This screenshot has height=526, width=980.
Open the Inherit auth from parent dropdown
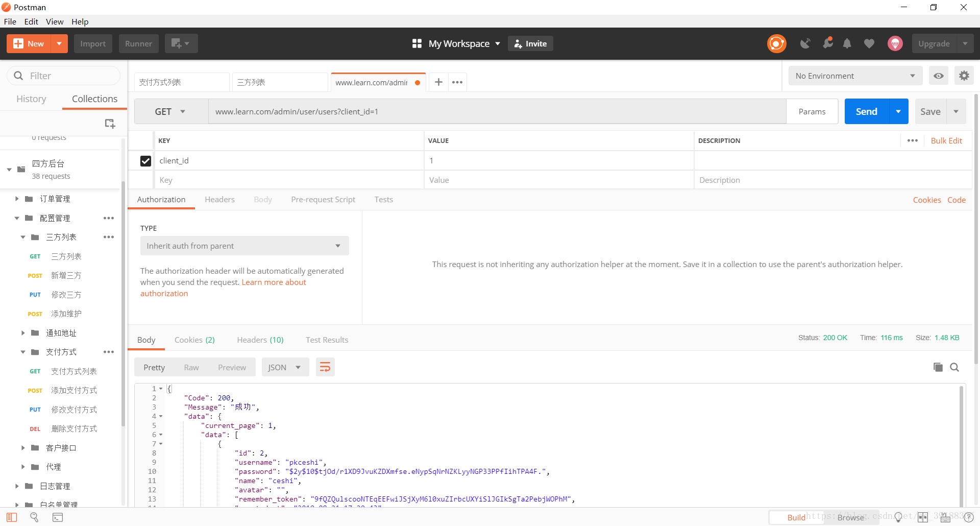point(244,246)
